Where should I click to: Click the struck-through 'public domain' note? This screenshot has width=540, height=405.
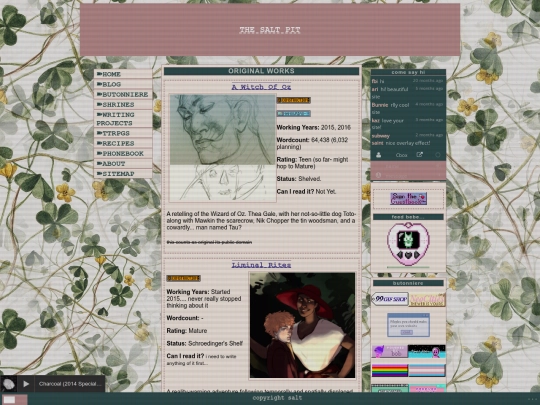click(x=209, y=242)
